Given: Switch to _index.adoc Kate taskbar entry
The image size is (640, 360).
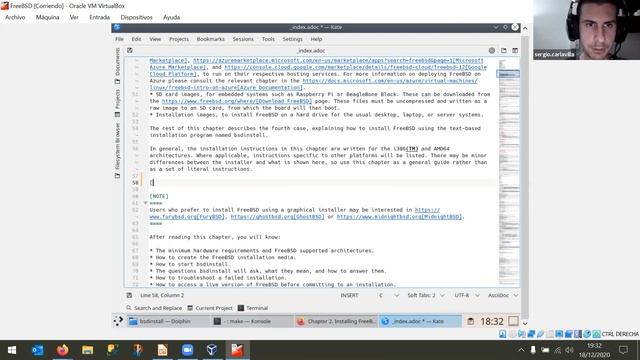Looking at the screenshot, I should (x=420, y=321).
